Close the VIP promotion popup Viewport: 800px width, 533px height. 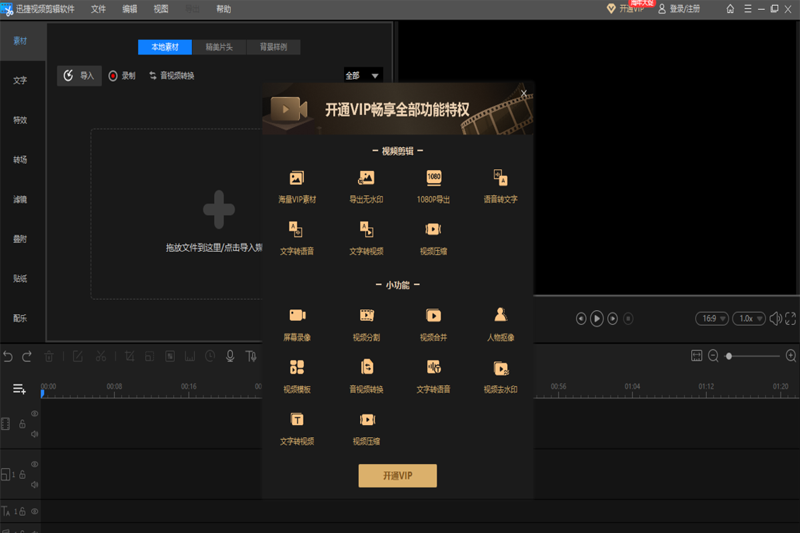524,93
